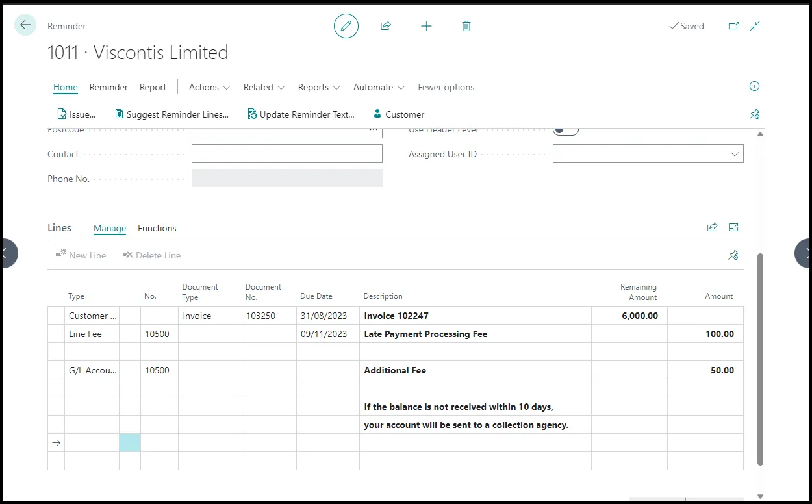This screenshot has height=504, width=812.
Task: Expand the Automate menu
Action: (x=379, y=87)
